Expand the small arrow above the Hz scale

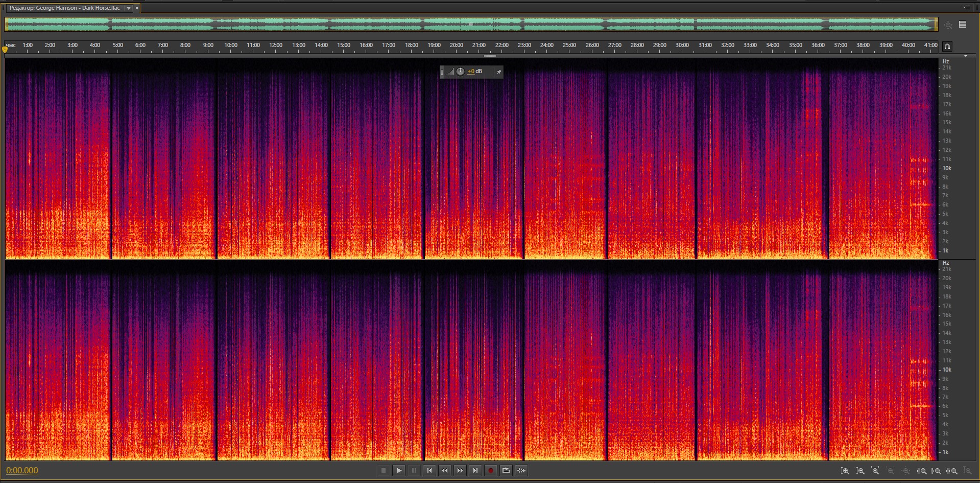pyautogui.click(x=965, y=56)
